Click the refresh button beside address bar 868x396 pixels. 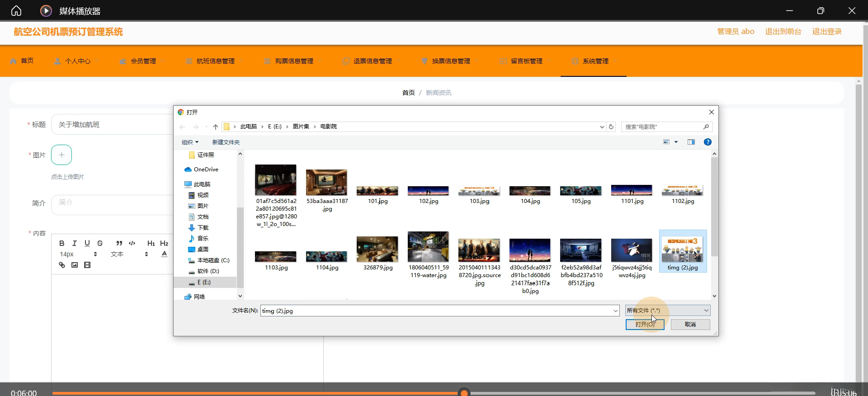[x=611, y=127]
